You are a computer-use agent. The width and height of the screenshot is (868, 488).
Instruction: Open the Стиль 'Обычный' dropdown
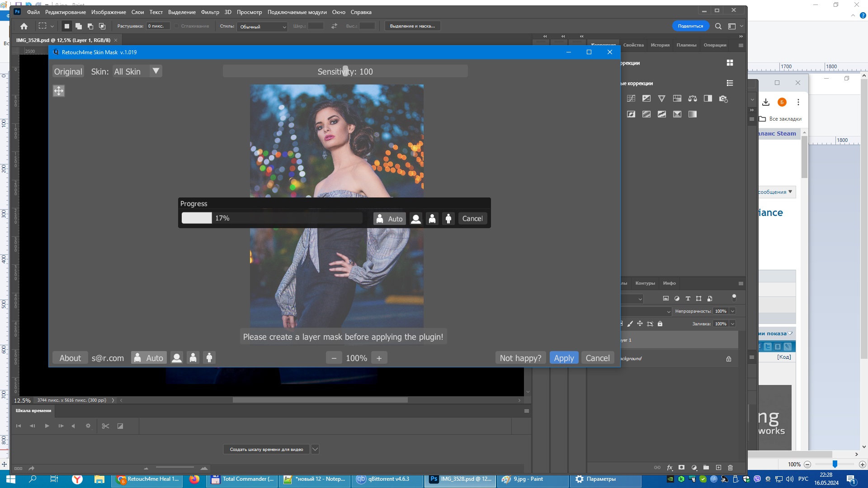point(262,27)
